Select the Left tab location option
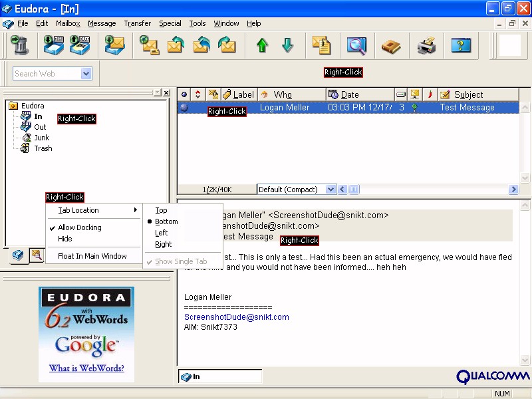 [182, 233]
